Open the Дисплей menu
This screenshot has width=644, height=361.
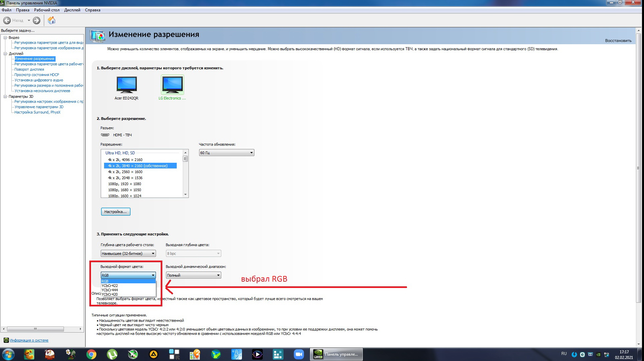pyautogui.click(x=72, y=10)
